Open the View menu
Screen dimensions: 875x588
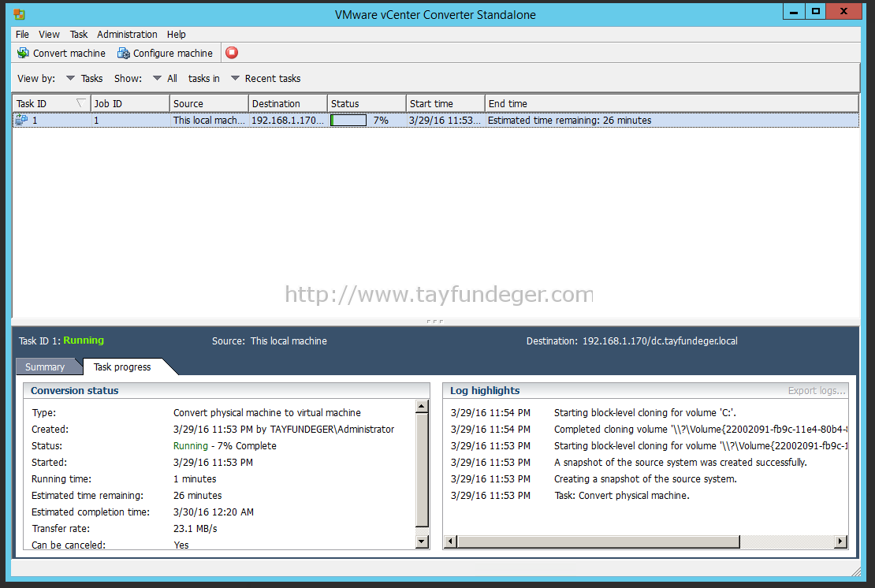(49, 34)
